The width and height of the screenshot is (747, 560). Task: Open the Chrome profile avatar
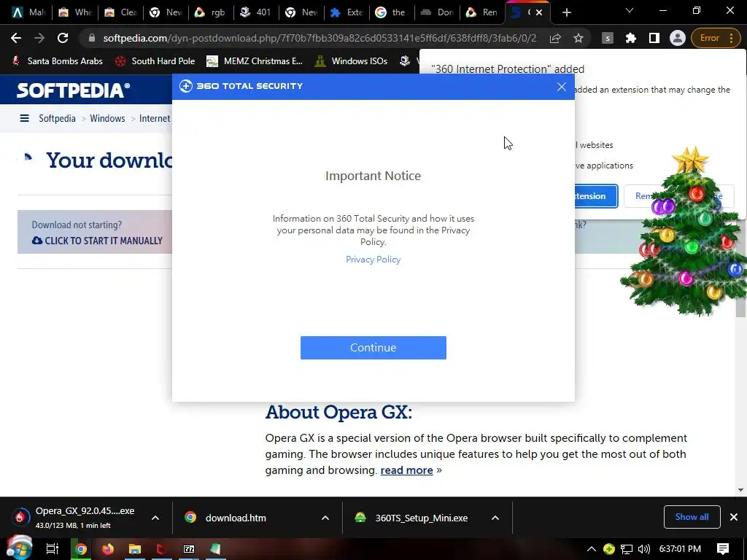[678, 38]
